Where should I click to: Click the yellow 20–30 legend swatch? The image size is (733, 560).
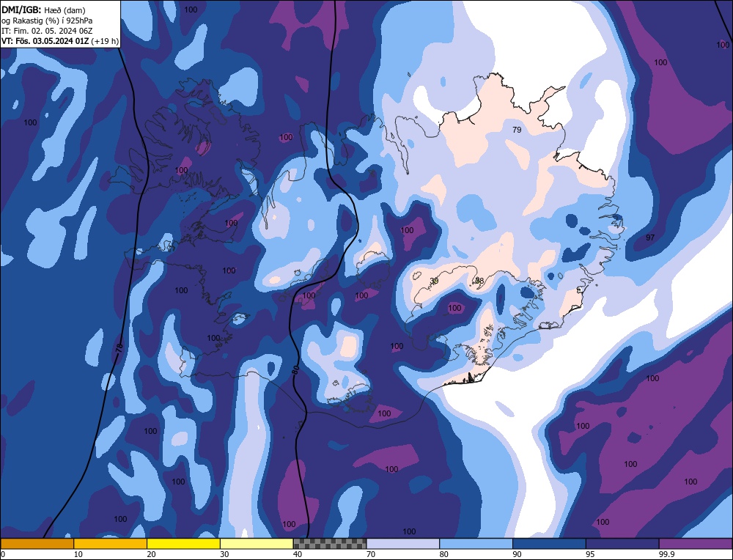click(x=183, y=544)
